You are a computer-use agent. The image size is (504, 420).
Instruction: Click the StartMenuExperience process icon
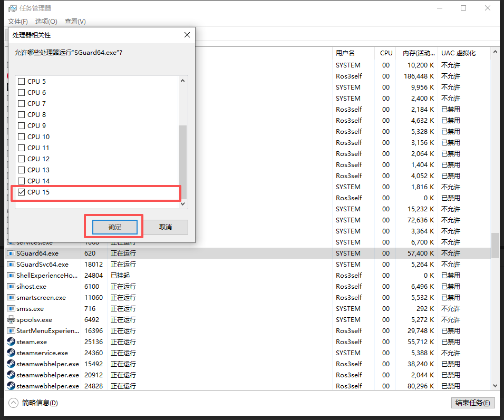coord(11,330)
